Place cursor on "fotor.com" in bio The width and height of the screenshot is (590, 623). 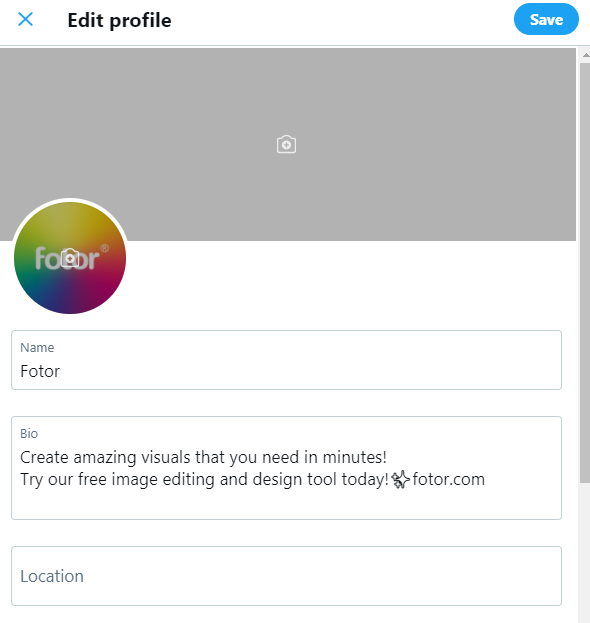coord(449,479)
